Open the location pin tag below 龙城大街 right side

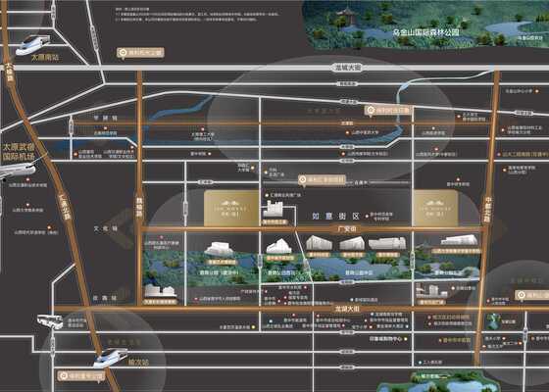(388, 111)
